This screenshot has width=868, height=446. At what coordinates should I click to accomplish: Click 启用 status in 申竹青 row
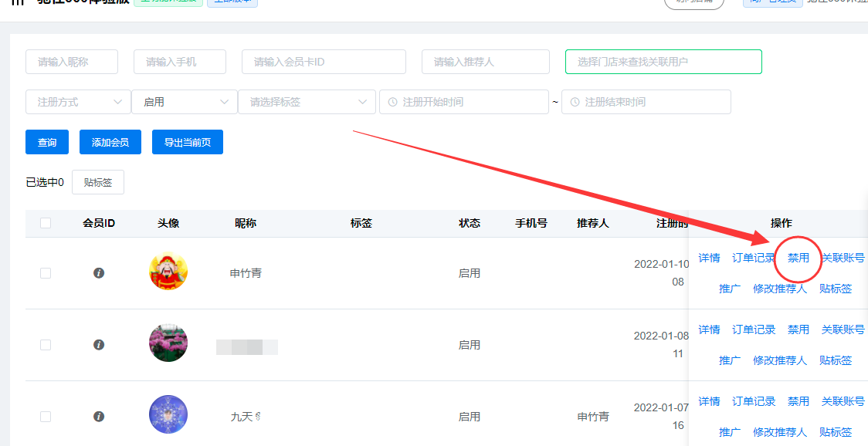[470, 273]
